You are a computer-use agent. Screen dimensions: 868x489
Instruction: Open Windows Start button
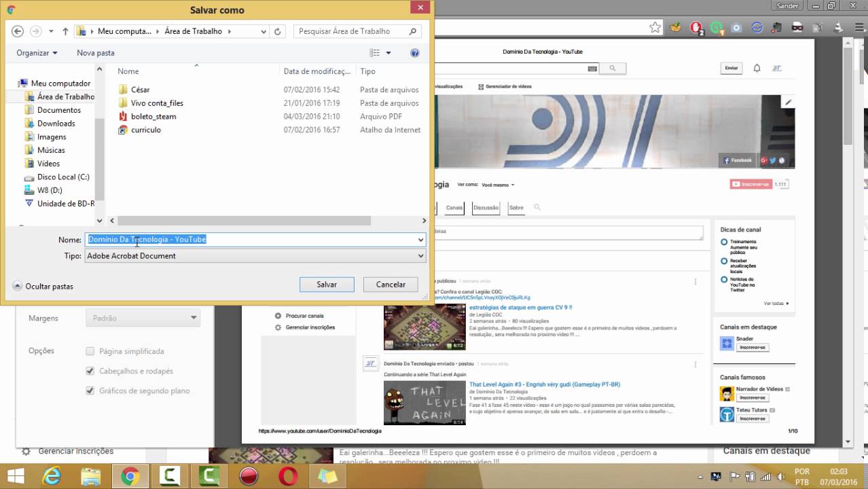pos(16,477)
